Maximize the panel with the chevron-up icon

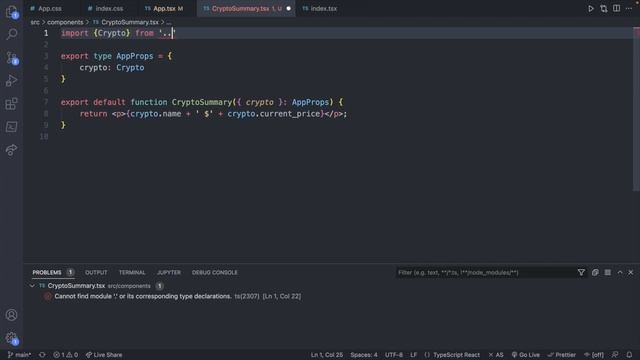(x=620, y=272)
